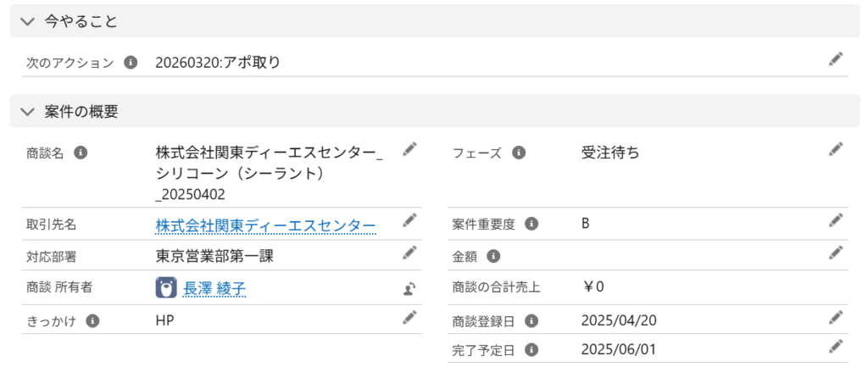Image resolution: width=868 pixels, height=367 pixels.
Task: Click the 完了予定日 value 2025/06/01
Action: pyautogui.click(x=619, y=349)
